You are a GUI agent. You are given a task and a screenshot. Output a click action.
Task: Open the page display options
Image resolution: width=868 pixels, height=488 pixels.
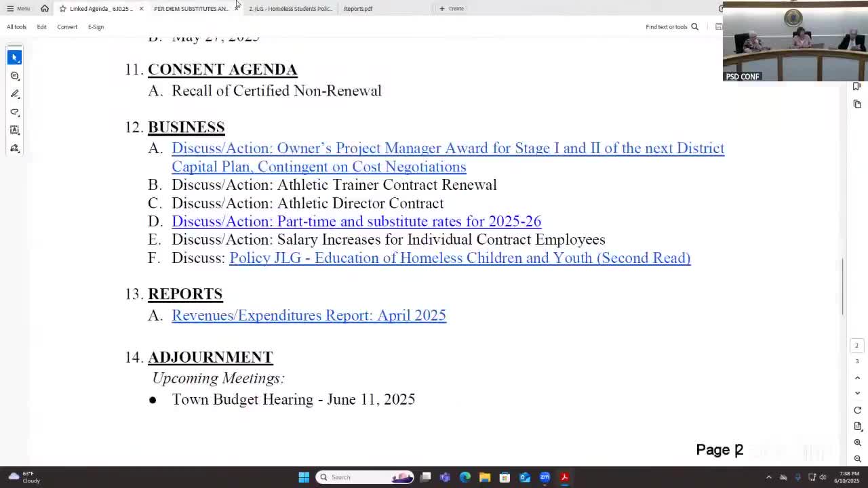[x=857, y=426]
